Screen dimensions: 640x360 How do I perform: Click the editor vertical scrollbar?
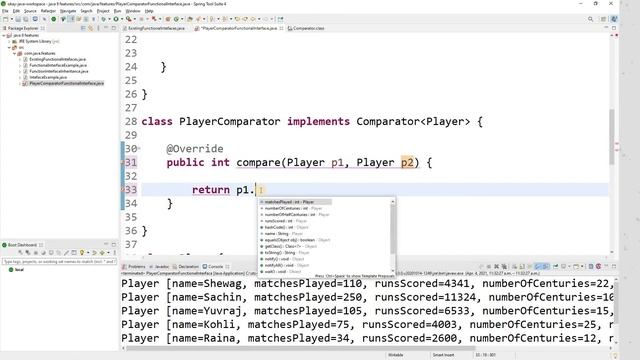point(612,137)
